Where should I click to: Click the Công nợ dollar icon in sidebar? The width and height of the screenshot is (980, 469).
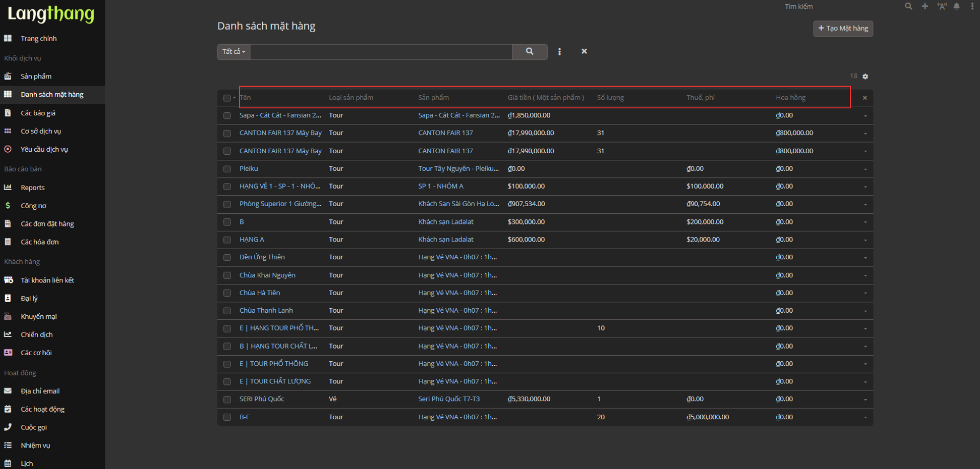(x=8, y=206)
